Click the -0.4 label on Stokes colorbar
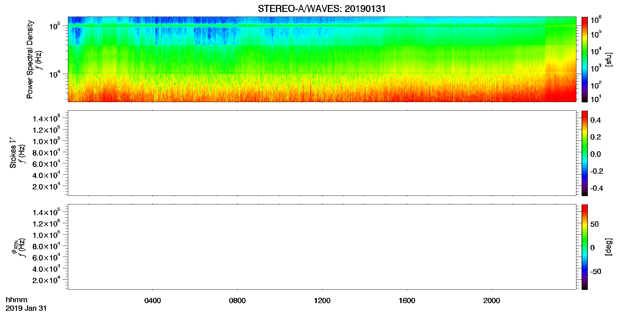Viewport: 644px width, 332px height. tap(597, 188)
